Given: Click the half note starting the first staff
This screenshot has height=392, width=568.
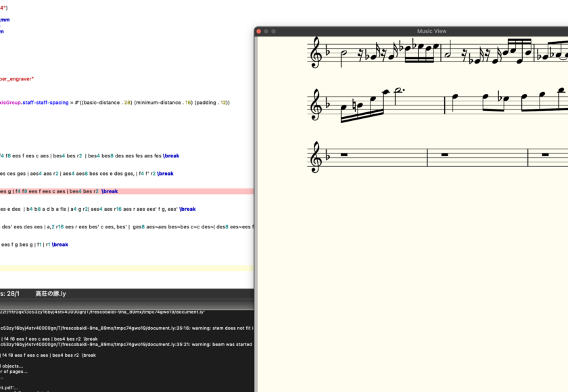Looking at the screenshot, I should tap(344, 53).
